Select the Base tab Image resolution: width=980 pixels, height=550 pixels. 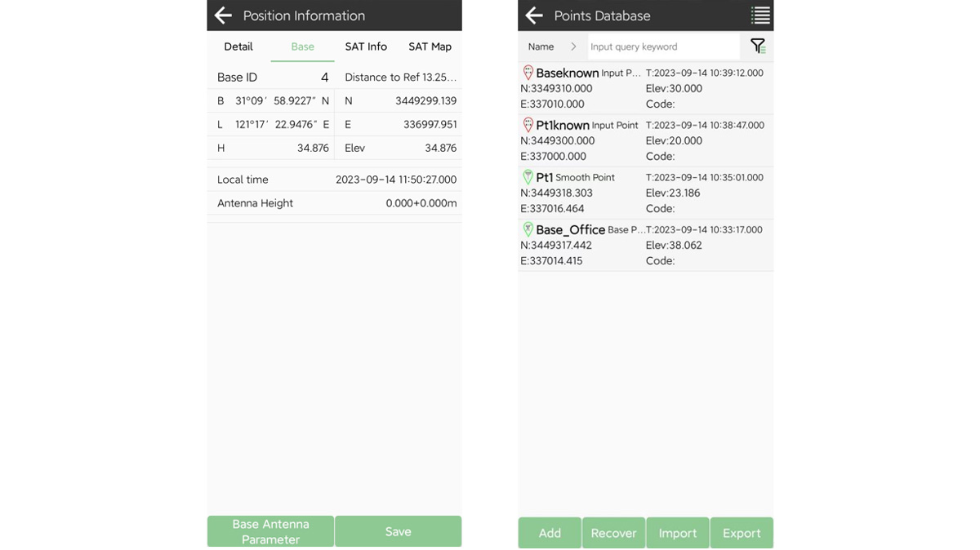[x=302, y=47]
